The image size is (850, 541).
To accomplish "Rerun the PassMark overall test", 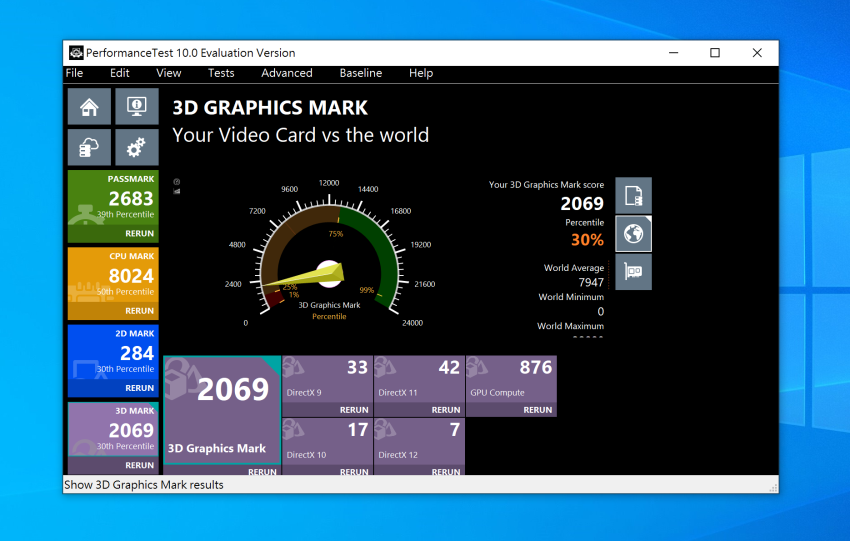I will click(x=139, y=234).
